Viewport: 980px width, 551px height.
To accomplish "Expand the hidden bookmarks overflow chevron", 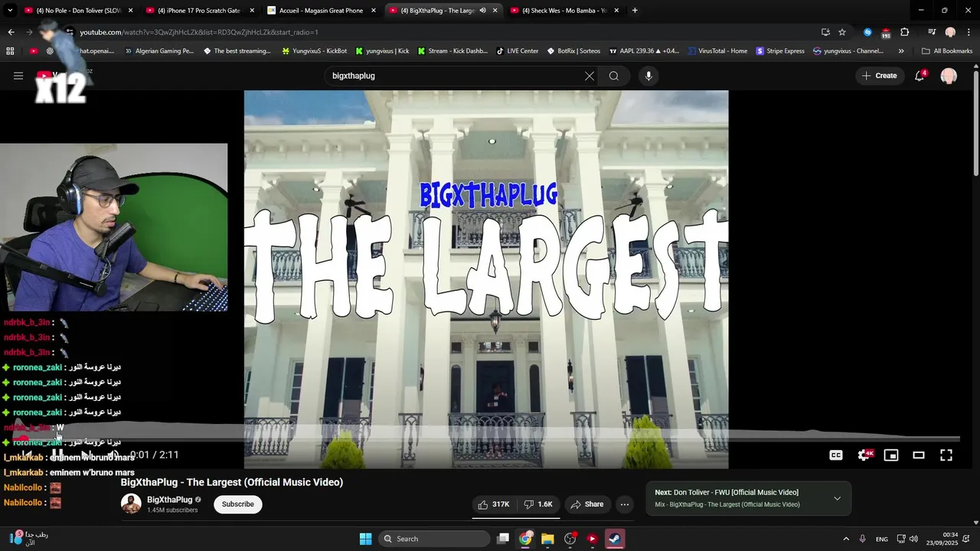I will point(901,51).
